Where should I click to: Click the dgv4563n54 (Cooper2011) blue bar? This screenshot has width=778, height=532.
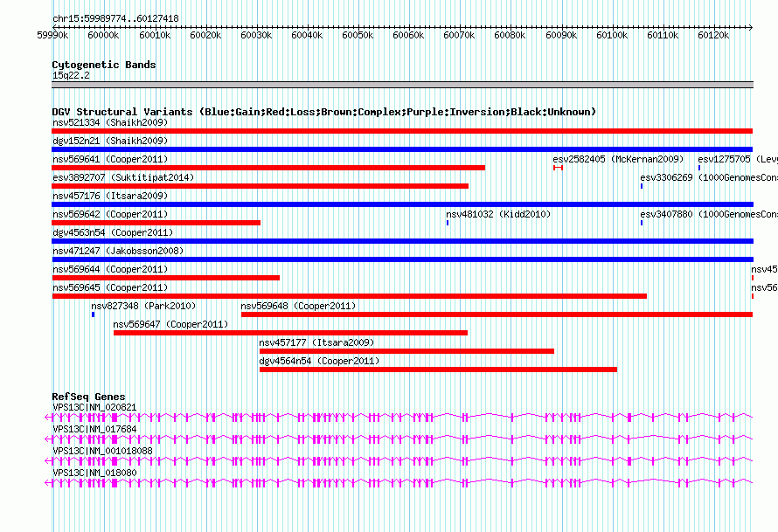402,241
